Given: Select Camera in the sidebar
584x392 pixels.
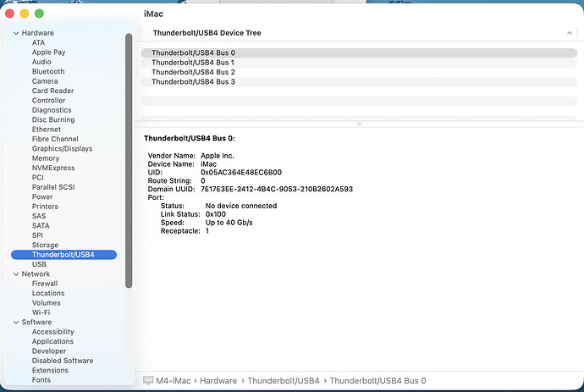Looking at the screenshot, I should point(45,81).
